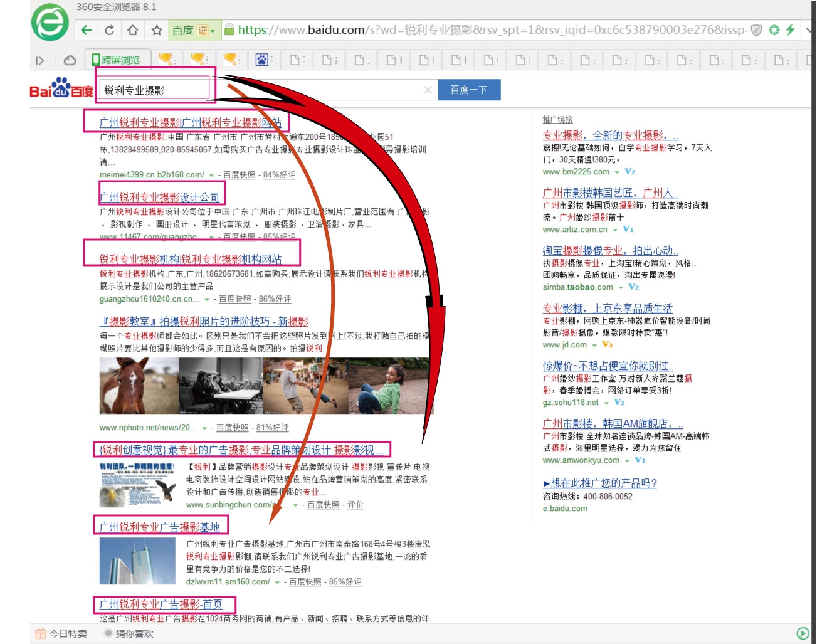Viewport: 832px width, 644px height.
Task: Open the 评价 link for sunbingchun result
Action: (x=355, y=505)
